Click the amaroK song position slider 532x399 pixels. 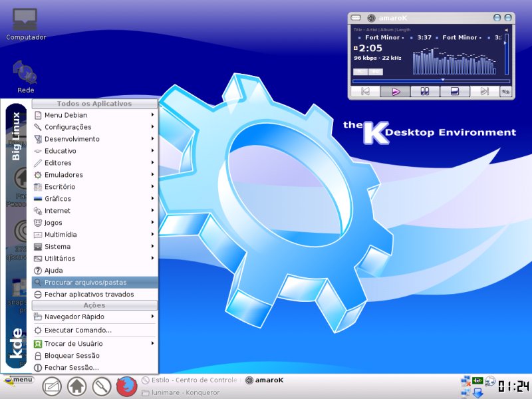tap(431, 81)
